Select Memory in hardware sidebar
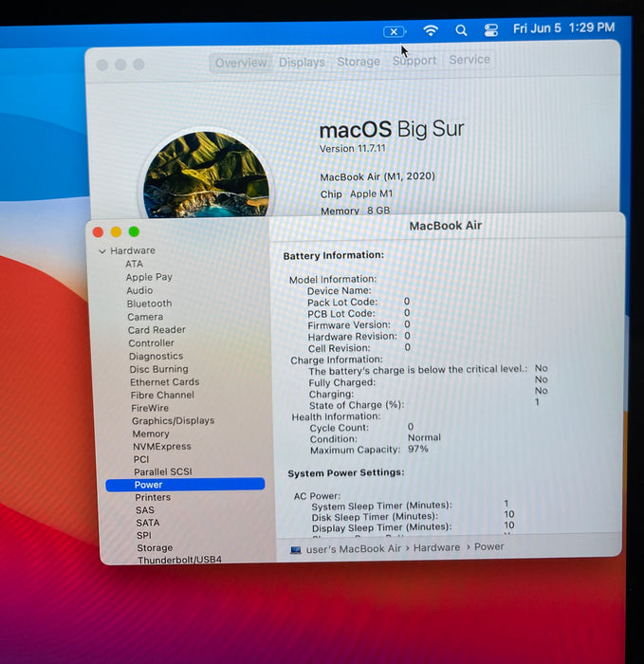Viewport: 644px width, 664px height. pos(150,433)
